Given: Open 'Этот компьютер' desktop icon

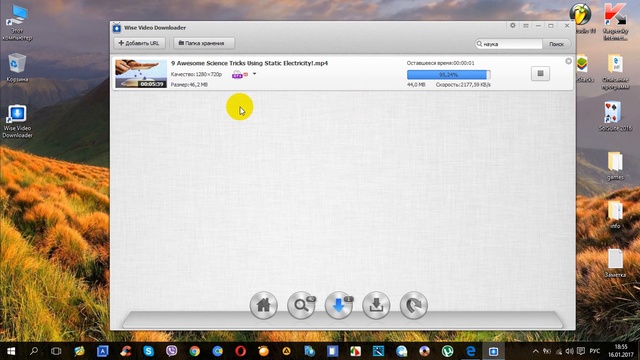Looking at the screenshot, I should click(x=17, y=23).
